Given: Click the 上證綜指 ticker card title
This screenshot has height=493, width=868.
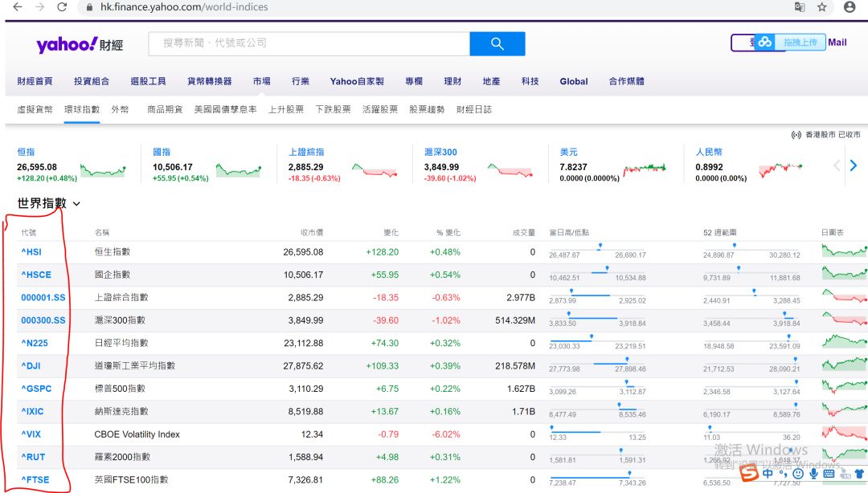Looking at the screenshot, I should click(x=306, y=152).
